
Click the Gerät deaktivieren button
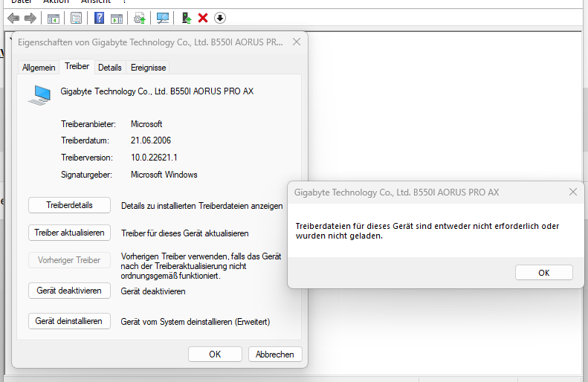[69, 291]
